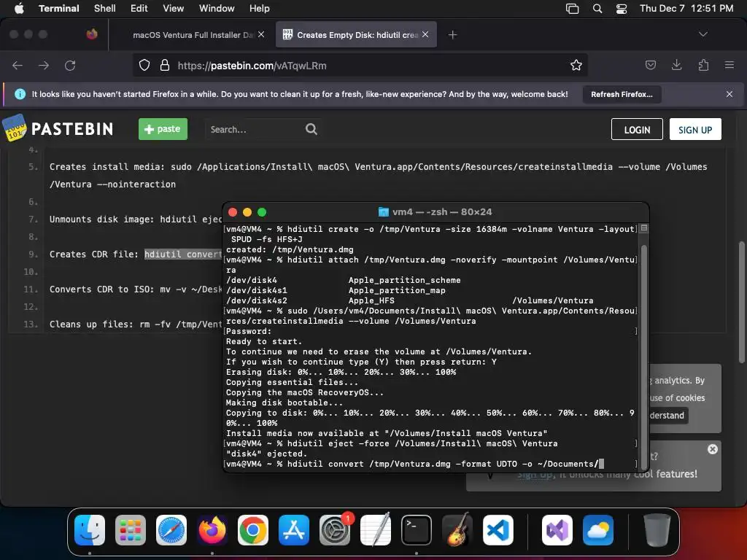Click the Terminal scroll-lock icon top right
This screenshot has height=560, width=747.
643,228
